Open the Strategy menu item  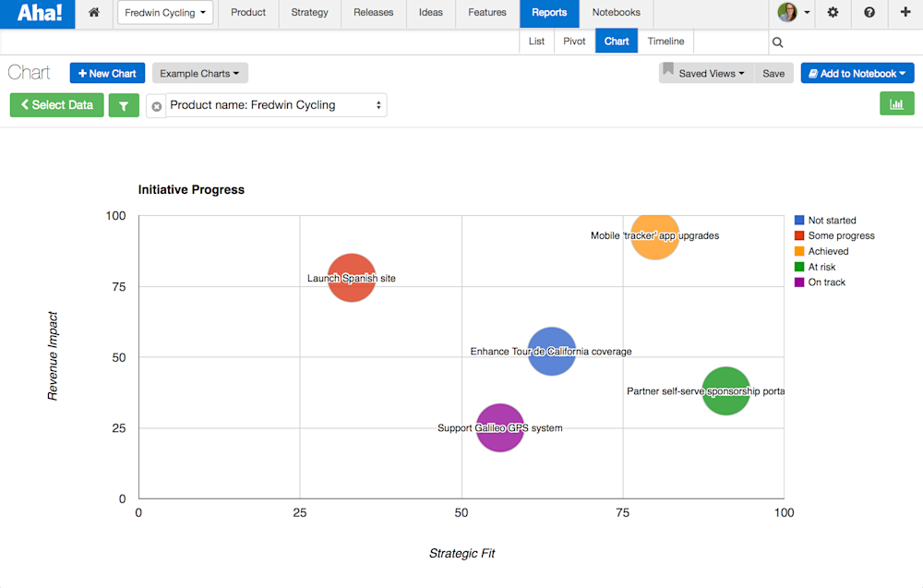click(309, 13)
